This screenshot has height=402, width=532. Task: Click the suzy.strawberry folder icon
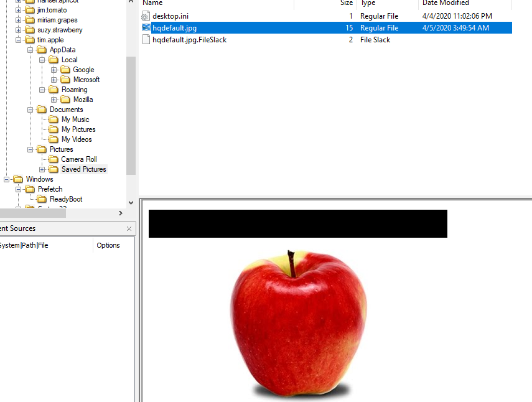point(29,30)
